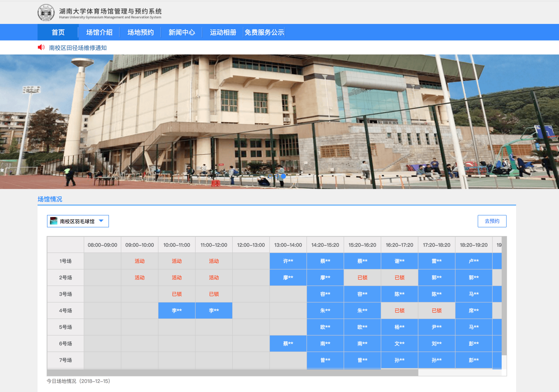Click the 李** slot at 10:00-11:00 on court 4
Viewport: 559px width, 392px height.
pyautogui.click(x=176, y=310)
